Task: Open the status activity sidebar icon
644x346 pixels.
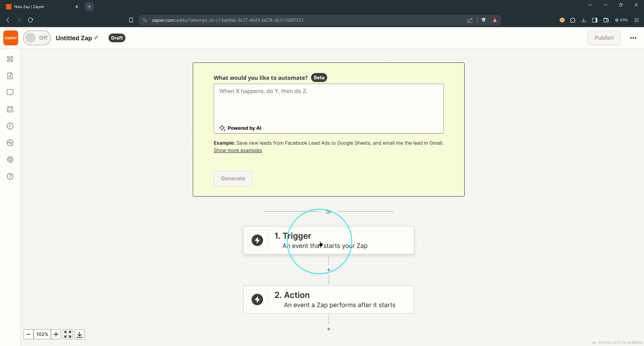Action: pyautogui.click(x=10, y=143)
